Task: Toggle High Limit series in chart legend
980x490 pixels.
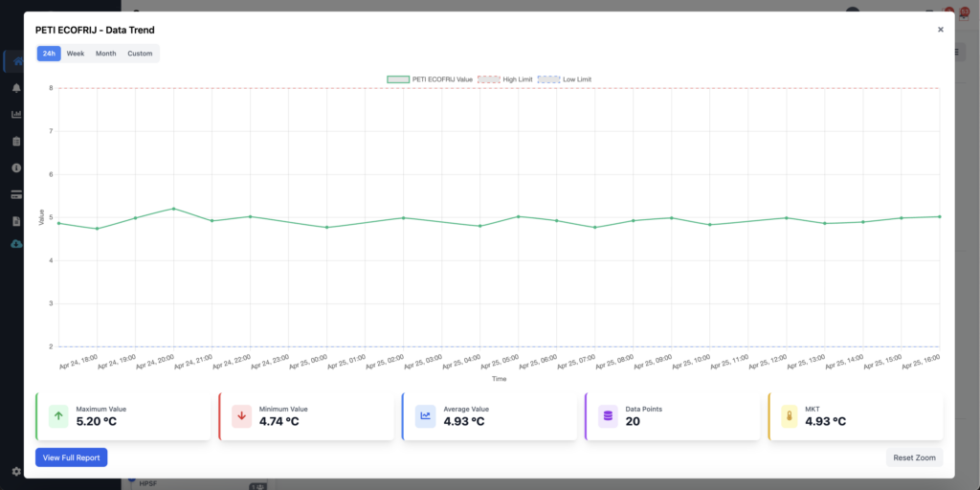Action: 504,78
